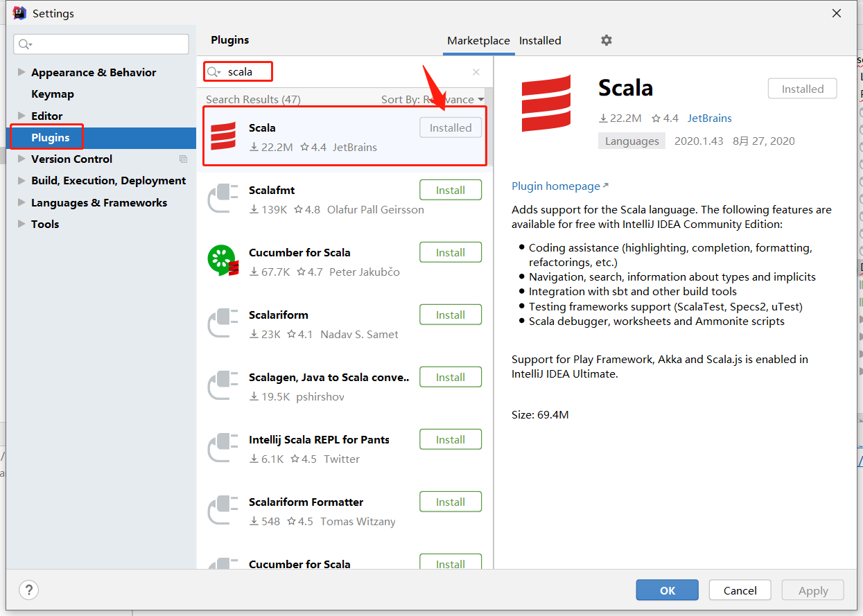Click the large Scala logo in details pane
863x616 pixels.
coord(546,103)
